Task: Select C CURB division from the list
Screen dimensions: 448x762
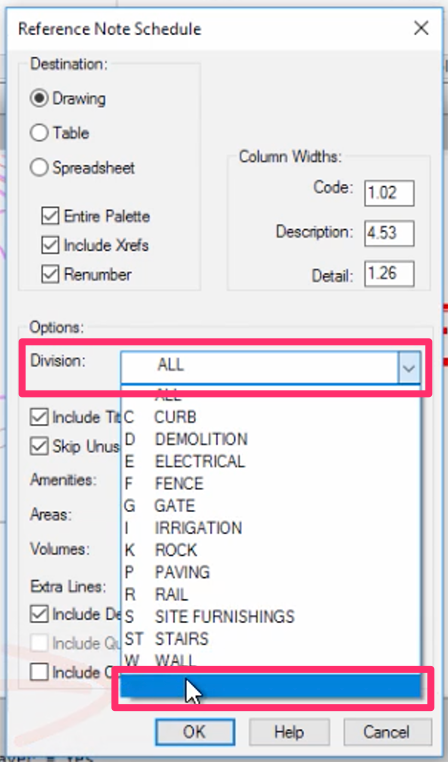Action: click(270, 416)
